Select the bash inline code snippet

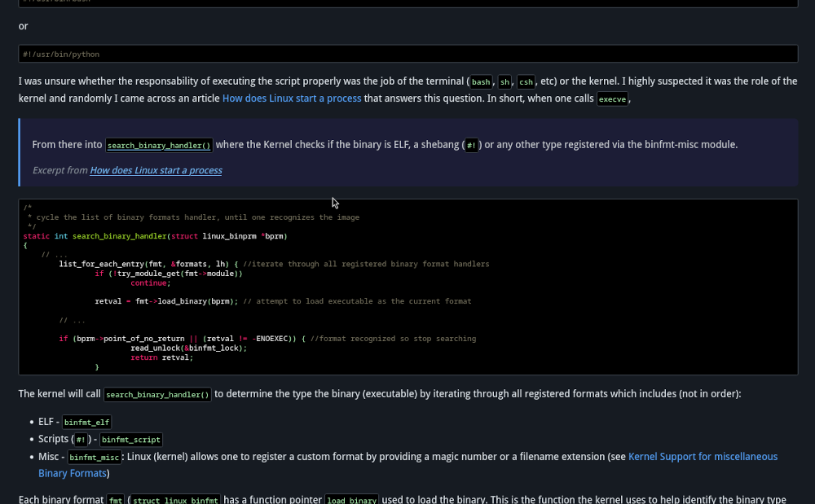480,81
